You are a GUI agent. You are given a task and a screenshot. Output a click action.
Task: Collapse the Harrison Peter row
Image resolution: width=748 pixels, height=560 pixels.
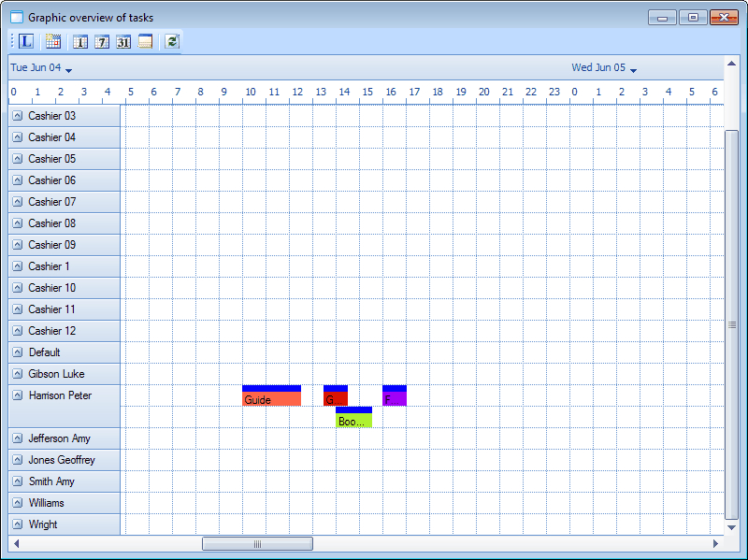[x=17, y=395]
